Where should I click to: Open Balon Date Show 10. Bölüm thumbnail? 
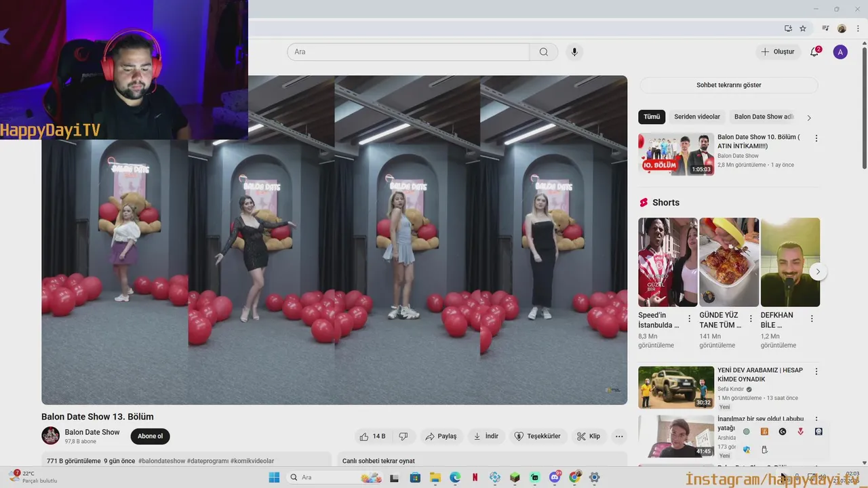[676, 154]
